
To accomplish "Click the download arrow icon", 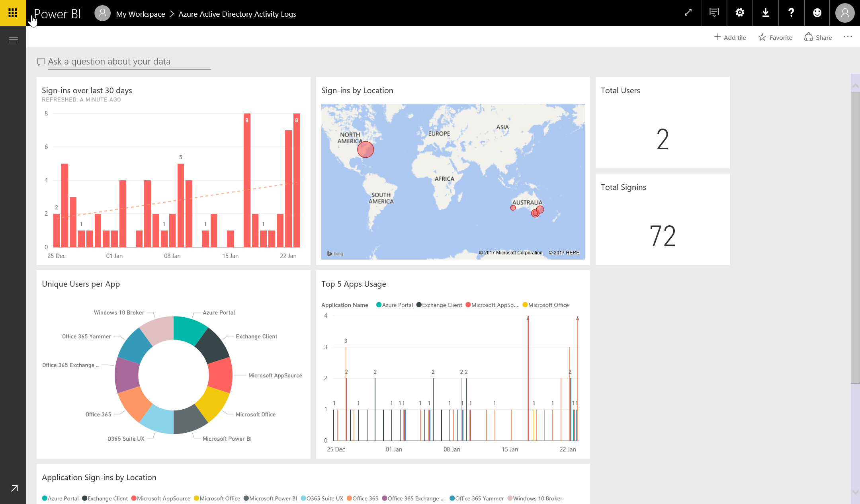I will (765, 13).
